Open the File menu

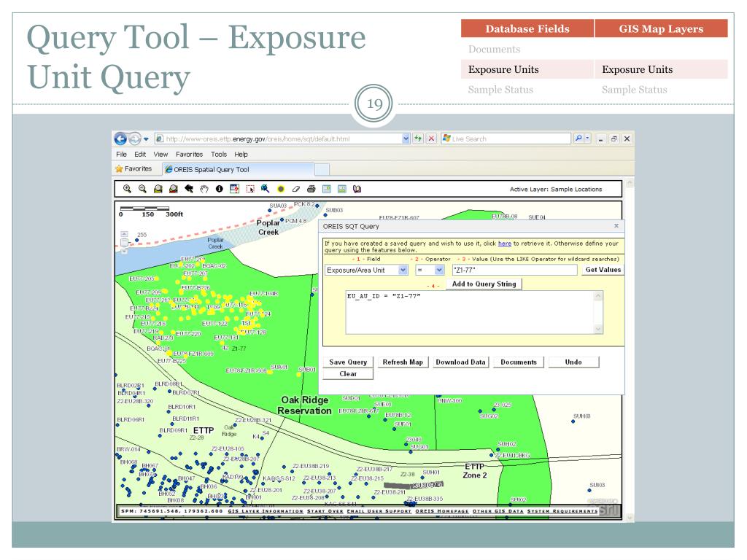pyautogui.click(x=122, y=155)
